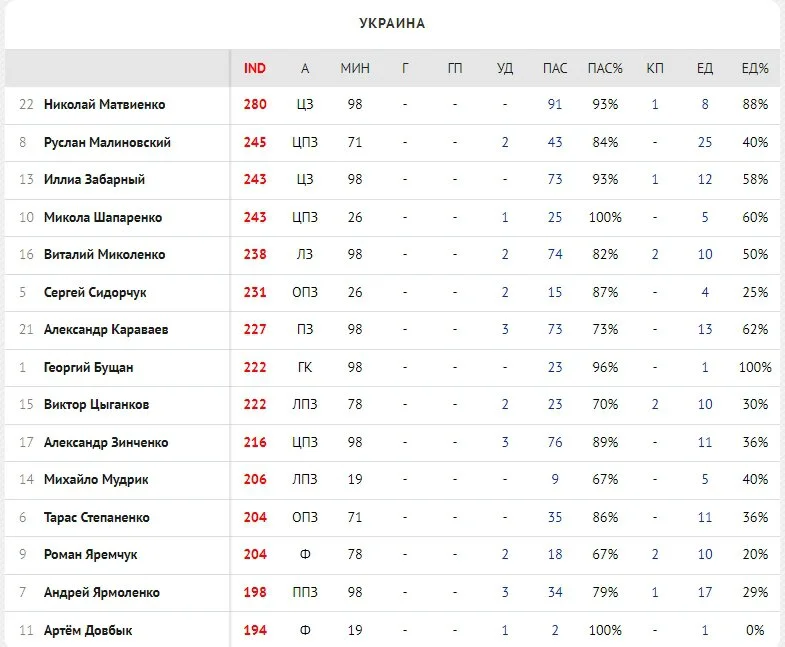Open Андрей Ярмоленко profile
Screen dimensions: 785x647
pyautogui.click(x=101, y=592)
